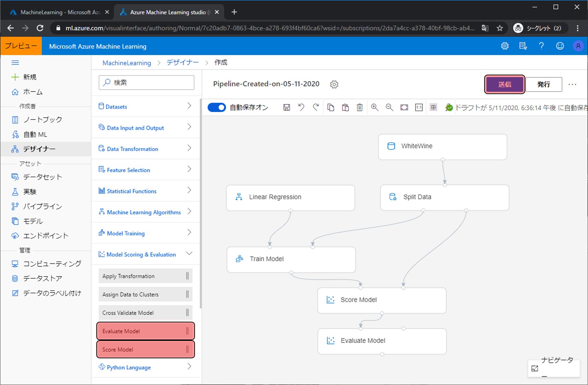Click the fit-to-screen icon

[x=404, y=107]
